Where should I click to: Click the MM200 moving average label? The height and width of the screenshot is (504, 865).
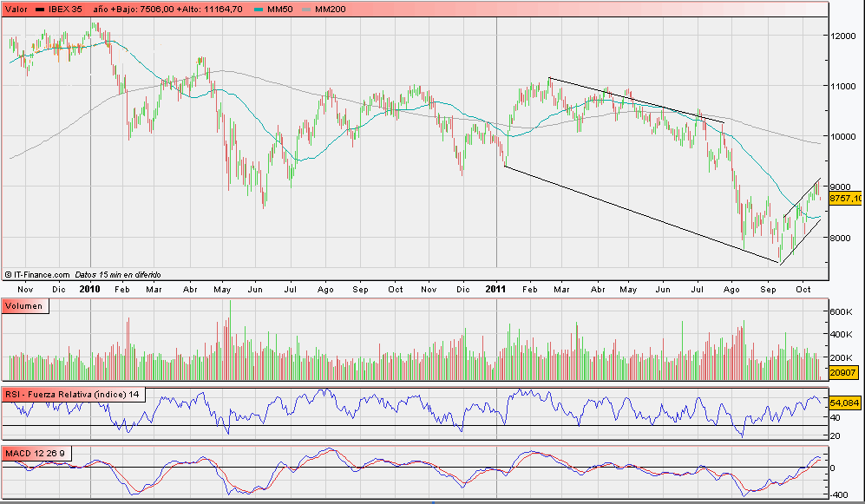click(330, 10)
